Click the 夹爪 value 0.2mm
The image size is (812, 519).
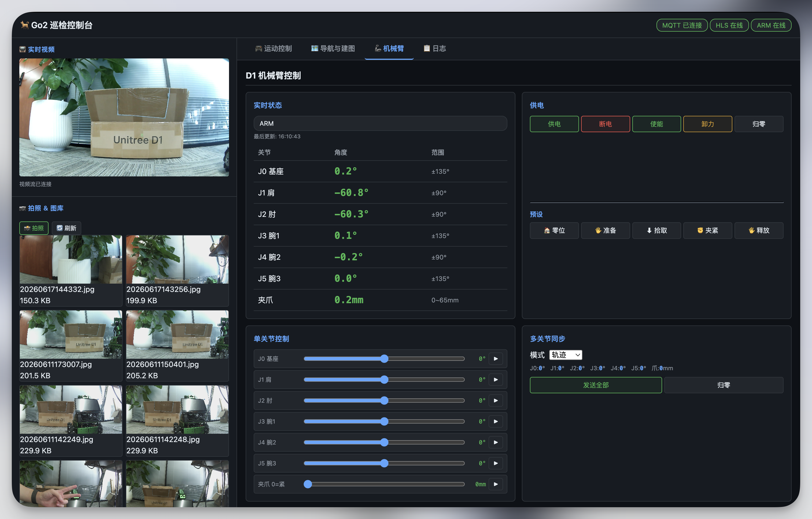pos(349,300)
